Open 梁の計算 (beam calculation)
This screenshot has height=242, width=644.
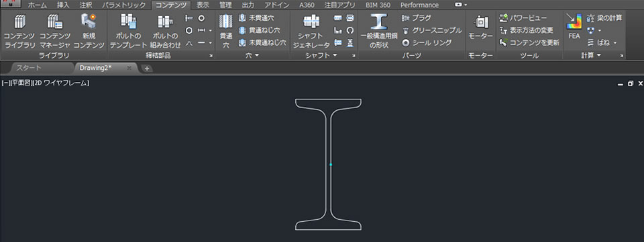click(x=604, y=17)
